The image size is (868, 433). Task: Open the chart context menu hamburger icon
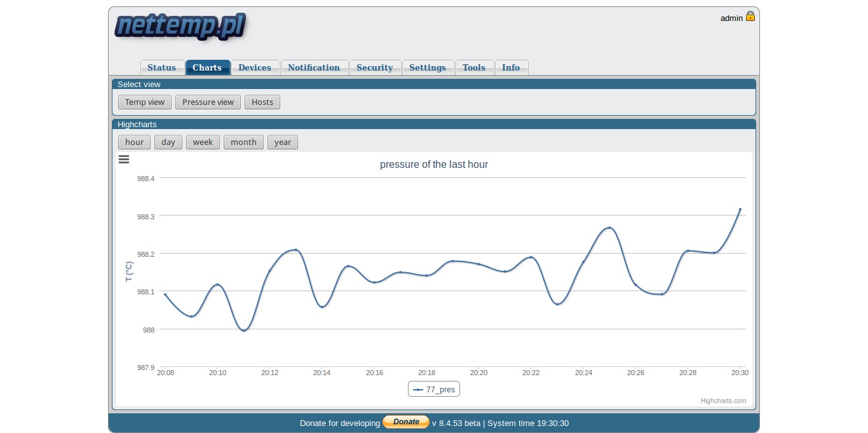point(124,159)
